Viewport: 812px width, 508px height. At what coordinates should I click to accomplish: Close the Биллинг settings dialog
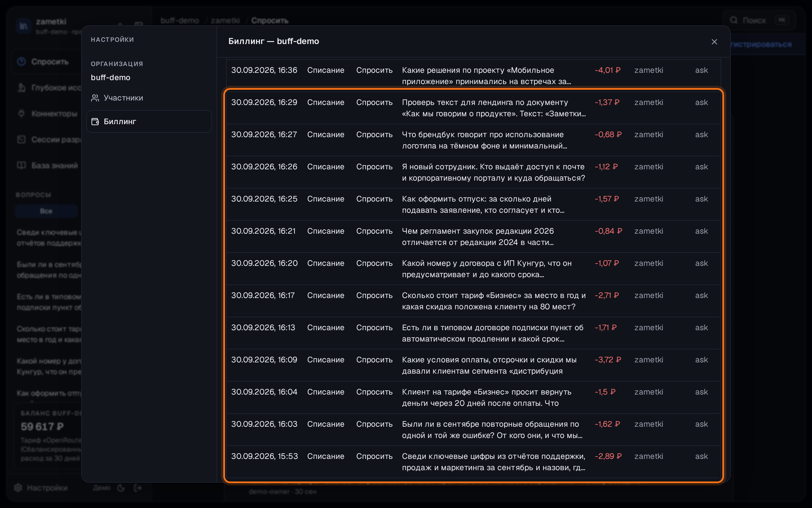[x=714, y=42]
